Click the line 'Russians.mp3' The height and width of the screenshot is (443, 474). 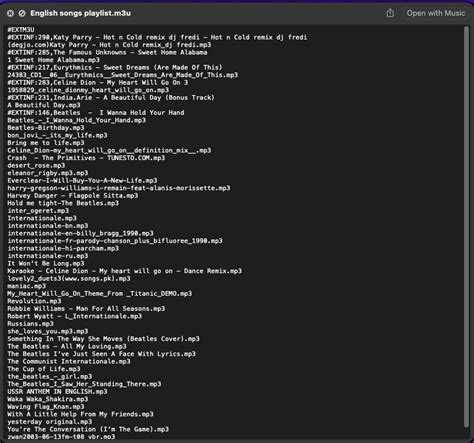point(30,324)
